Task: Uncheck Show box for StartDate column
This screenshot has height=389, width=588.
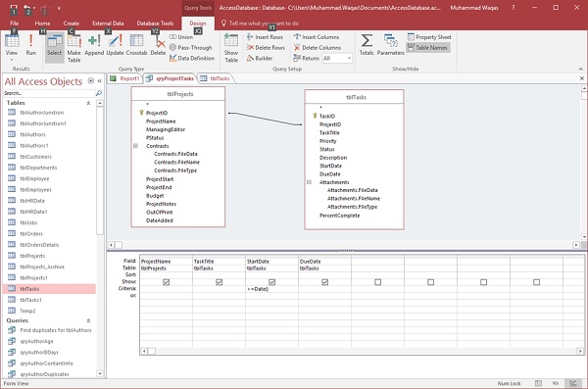Action: coord(271,282)
